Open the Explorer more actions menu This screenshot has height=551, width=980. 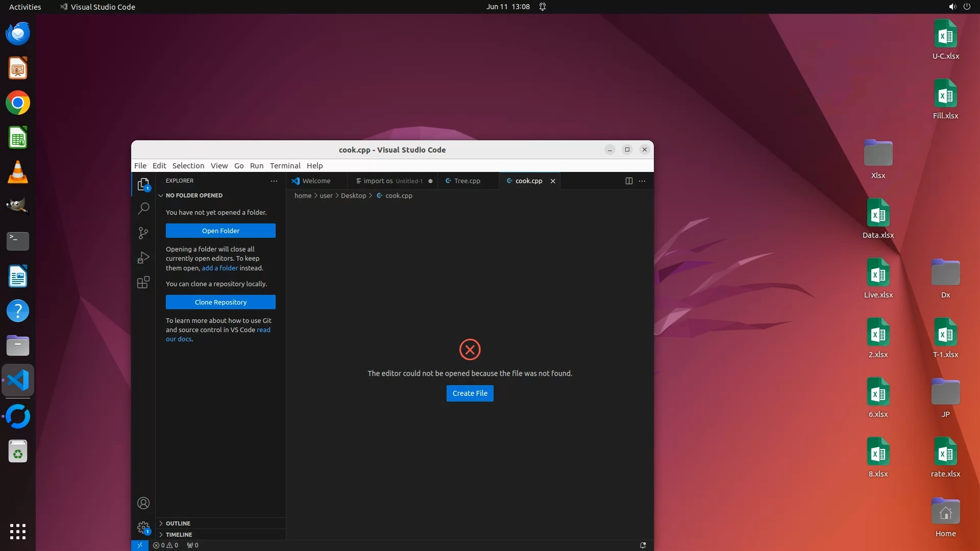click(x=274, y=181)
